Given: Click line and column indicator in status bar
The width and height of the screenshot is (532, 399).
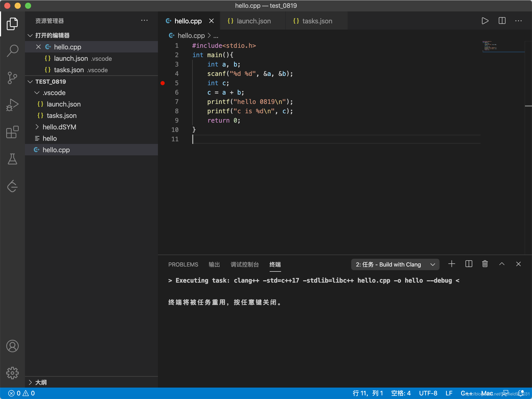Looking at the screenshot, I should coord(368,393).
